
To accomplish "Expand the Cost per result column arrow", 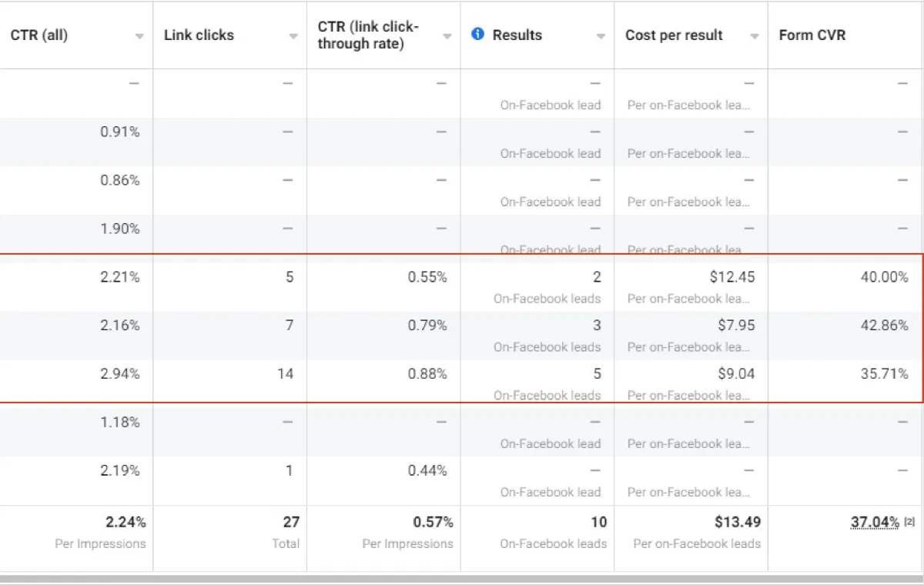I will click(x=755, y=36).
